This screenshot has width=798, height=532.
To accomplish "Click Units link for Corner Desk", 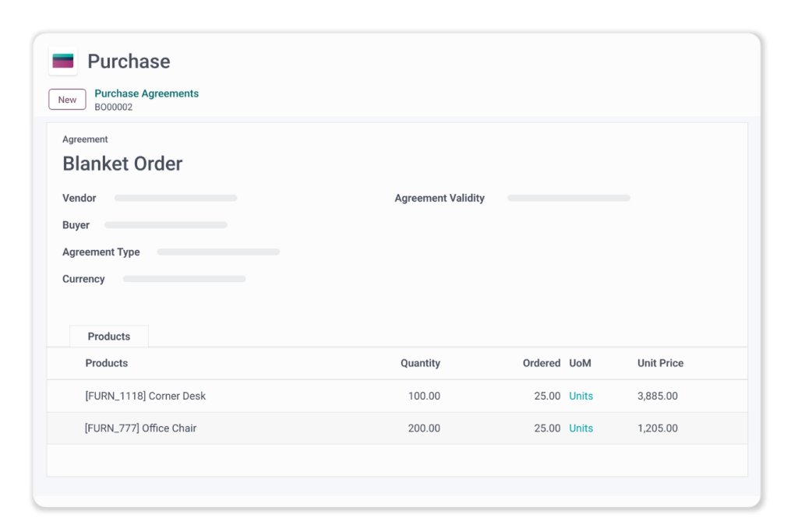I will (x=581, y=396).
